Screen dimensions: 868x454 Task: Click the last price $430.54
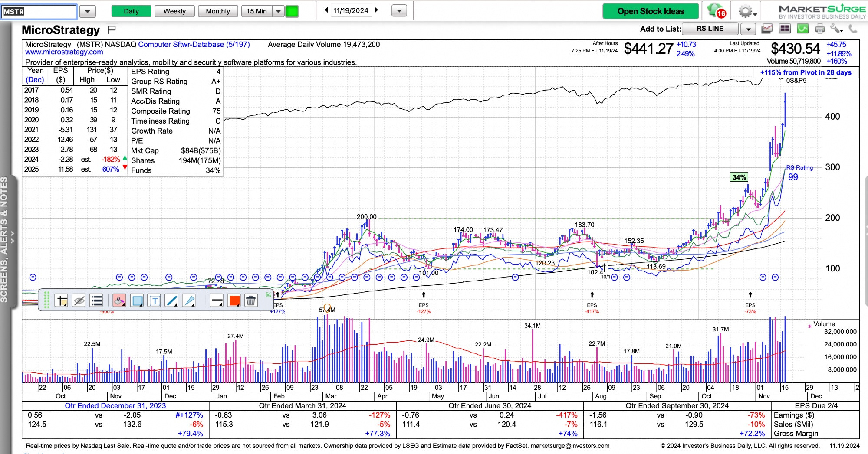point(795,49)
